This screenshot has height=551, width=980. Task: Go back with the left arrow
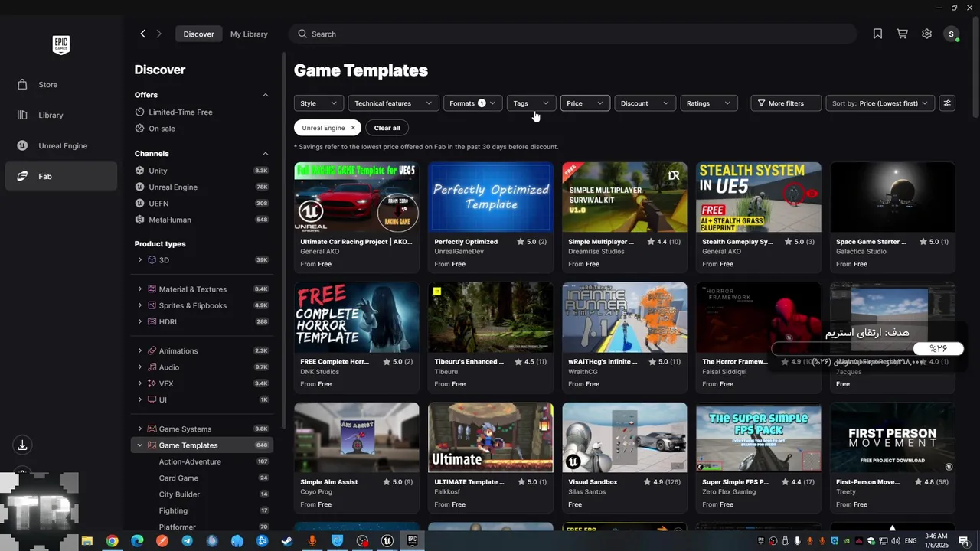pyautogui.click(x=142, y=34)
